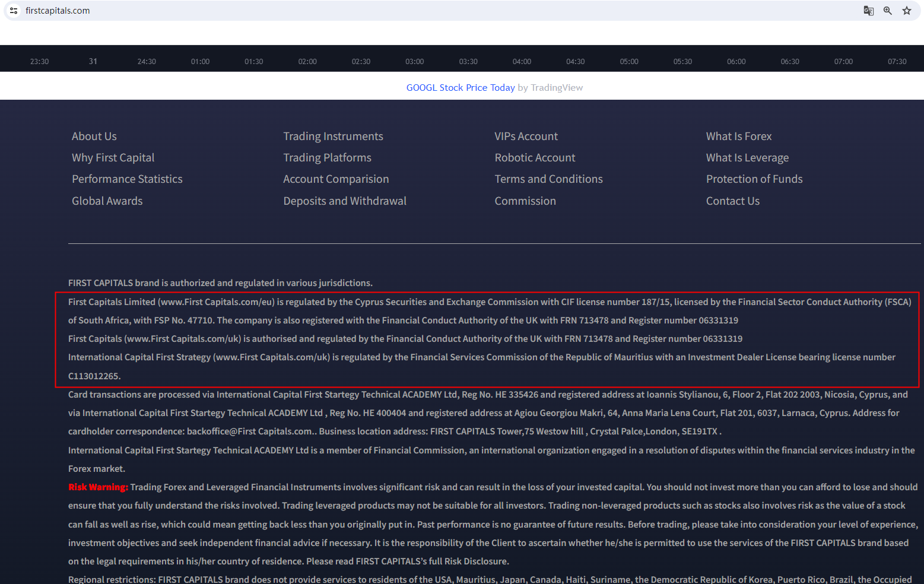Click the translate page icon
The image size is (924, 584).
point(869,11)
